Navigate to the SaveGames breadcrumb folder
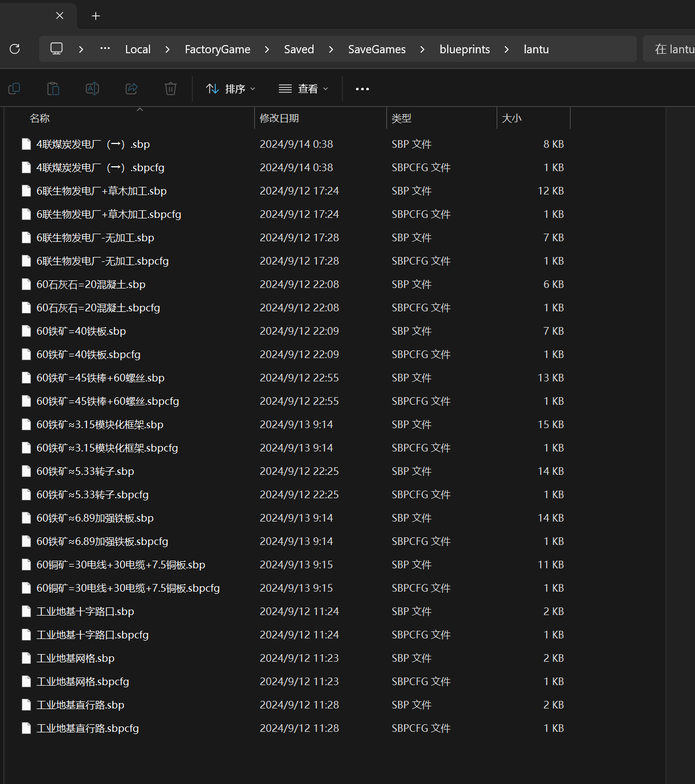Image resolution: width=695 pixels, height=784 pixels. pos(377,49)
